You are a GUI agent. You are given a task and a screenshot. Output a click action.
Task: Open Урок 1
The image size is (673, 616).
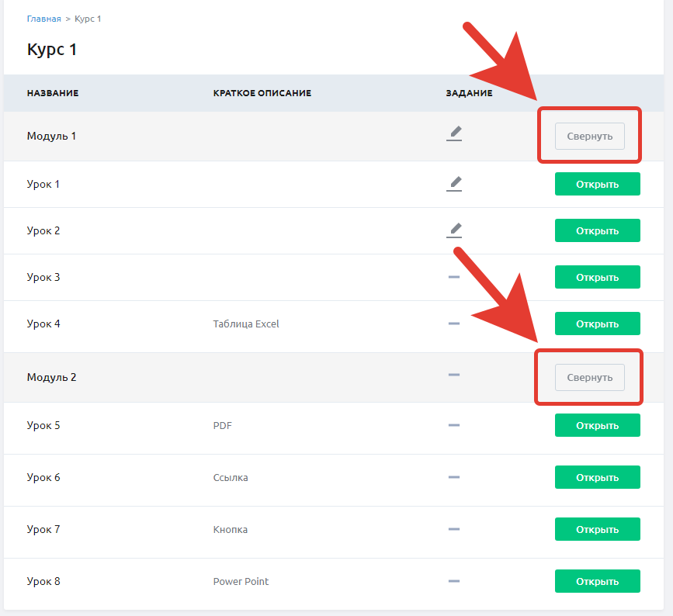pos(598,184)
